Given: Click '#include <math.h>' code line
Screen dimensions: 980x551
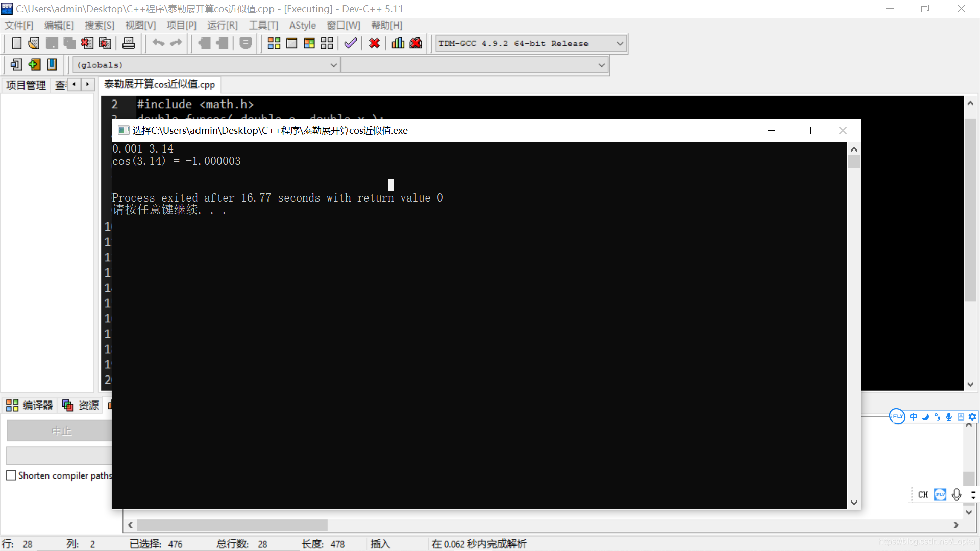Looking at the screenshot, I should [195, 104].
